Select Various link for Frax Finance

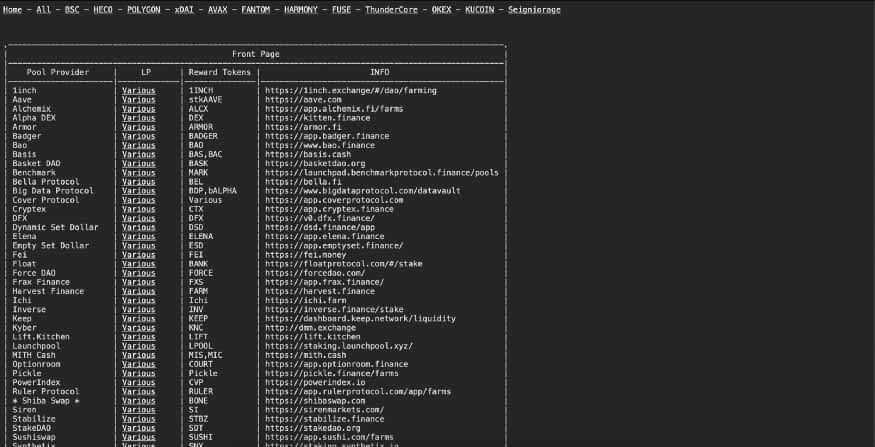138,282
